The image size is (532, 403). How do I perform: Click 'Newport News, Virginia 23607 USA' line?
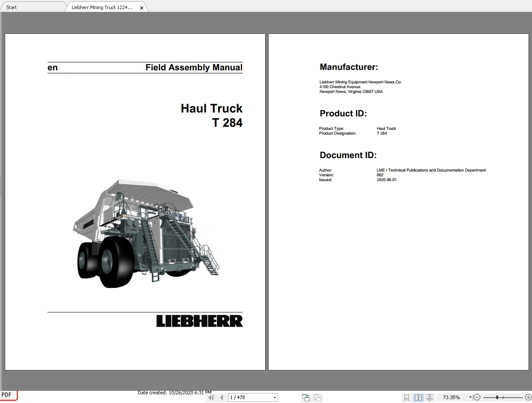click(351, 92)
